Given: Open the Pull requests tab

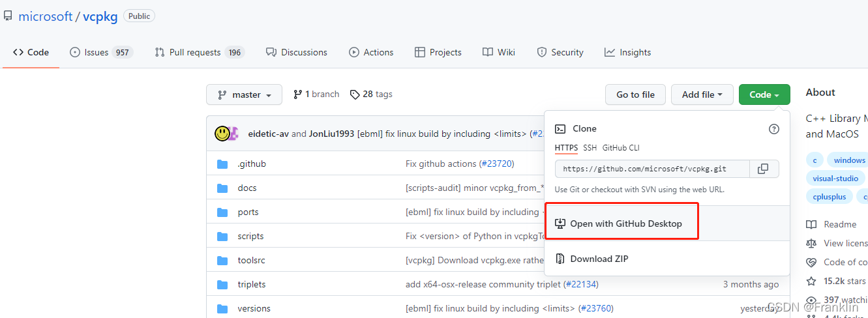Looking at the screenshot, I should [x=199, y=52].
